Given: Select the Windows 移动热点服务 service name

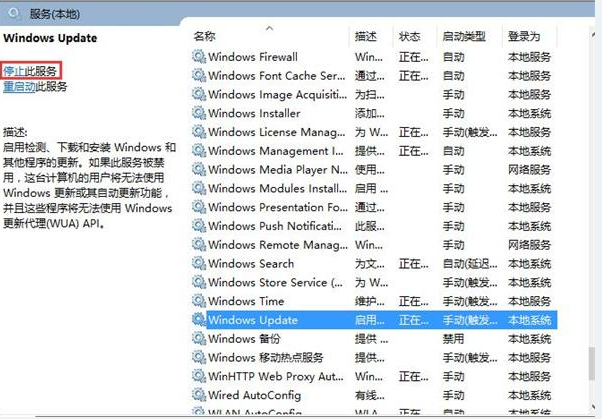Looking at the screenshot, I should (x=266, y=358).
